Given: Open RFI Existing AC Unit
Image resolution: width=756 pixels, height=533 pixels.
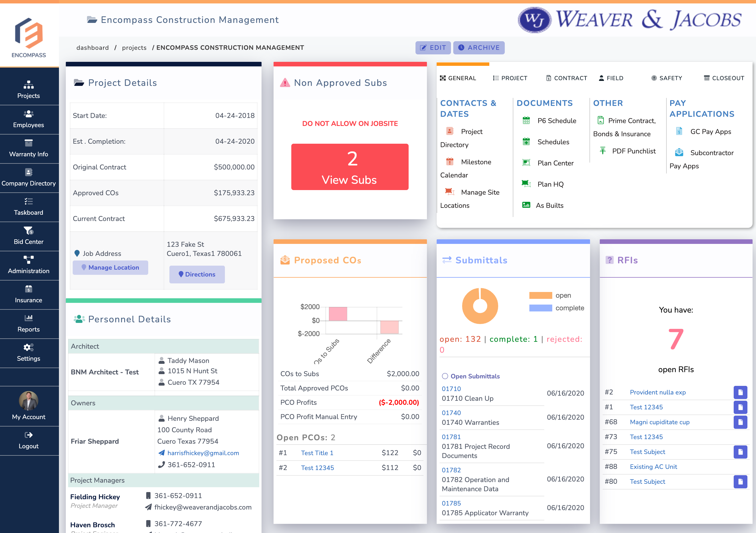Looking at the screenshot, I should tap(653, 467).
